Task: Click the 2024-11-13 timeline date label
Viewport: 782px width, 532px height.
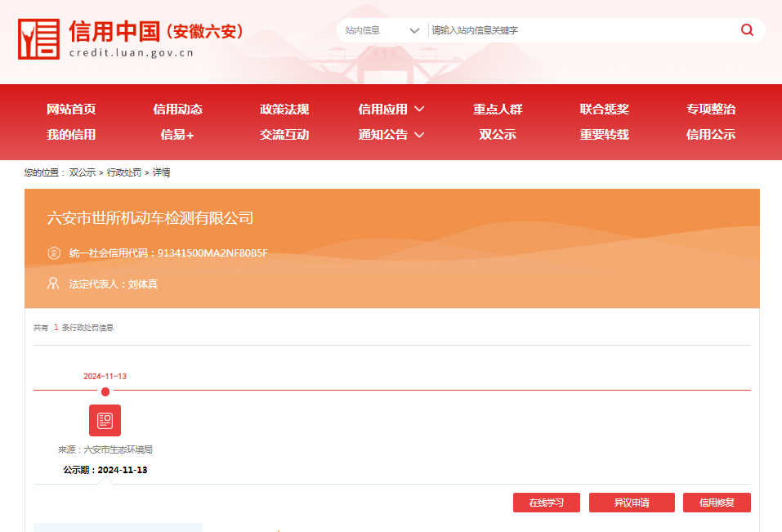Action: coord(105,377)
